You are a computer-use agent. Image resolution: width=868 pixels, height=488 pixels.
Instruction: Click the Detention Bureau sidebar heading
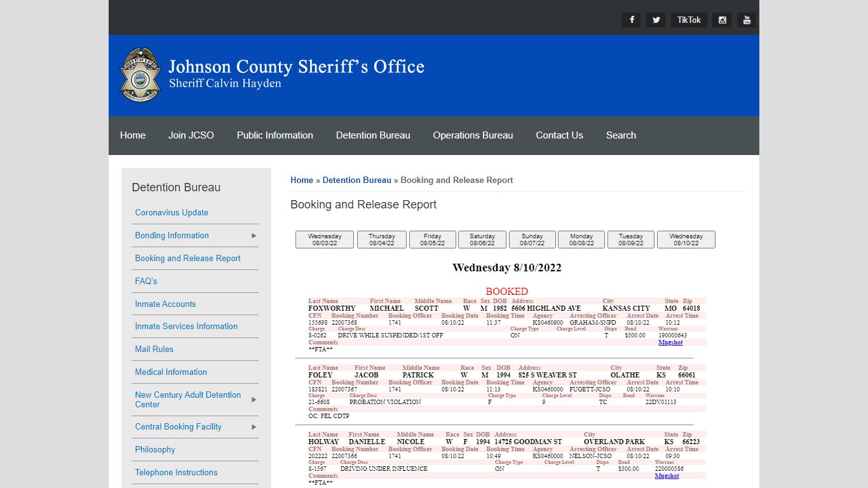[x=176, y=187]
